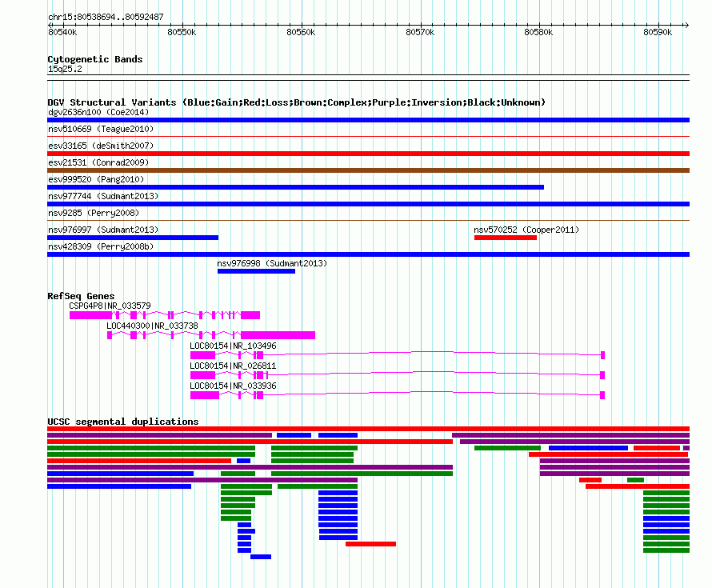This screenshot has height=588, width=712.
Task: Click the short blue nsv976998 bar
Action: (256, 271)
